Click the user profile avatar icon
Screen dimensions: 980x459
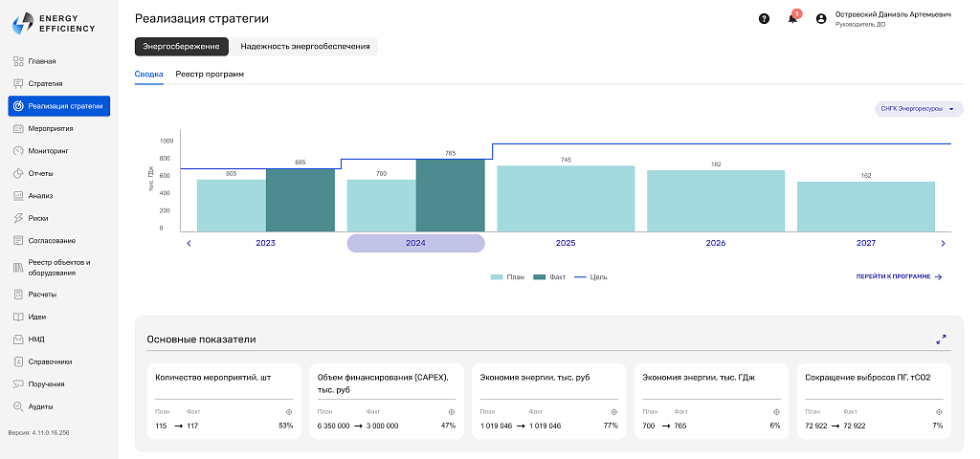tap(821, 19)
